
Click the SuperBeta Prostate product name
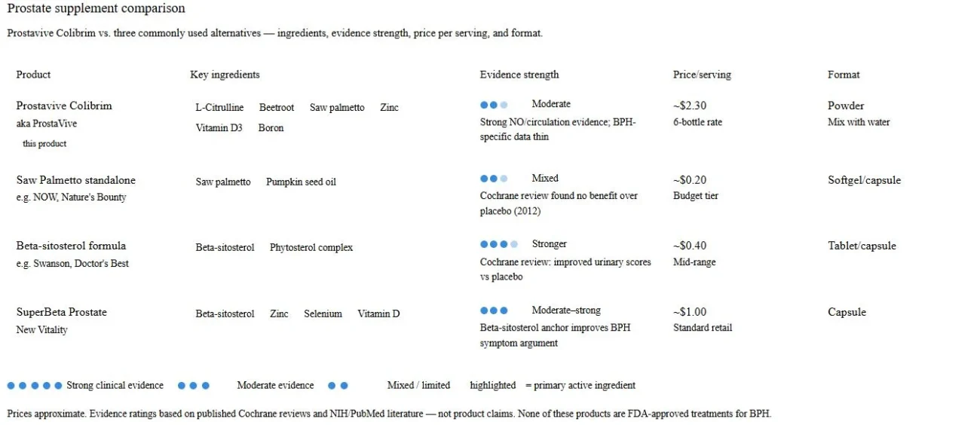(x=62, y=312)
